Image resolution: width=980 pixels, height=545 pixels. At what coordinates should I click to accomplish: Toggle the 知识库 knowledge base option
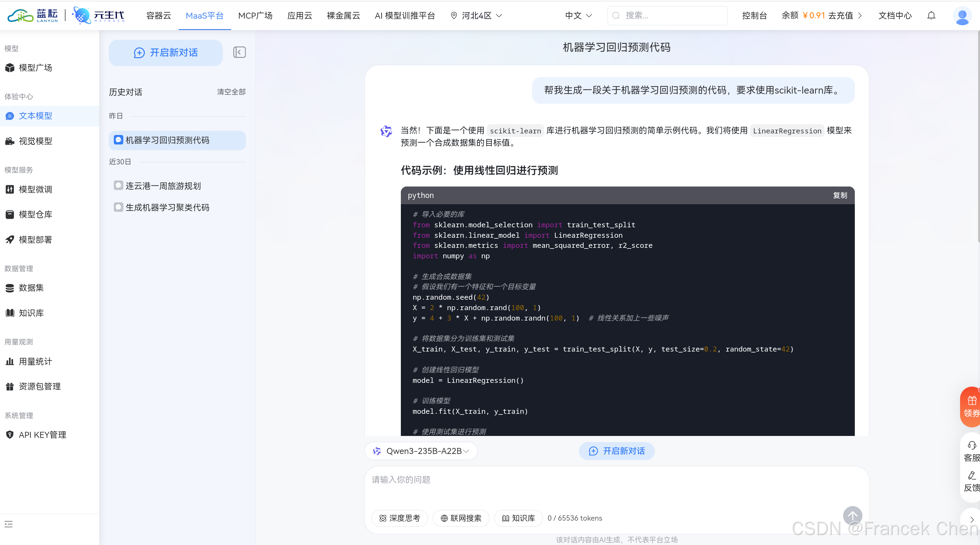pyautogui.click(x=518, y=518)
